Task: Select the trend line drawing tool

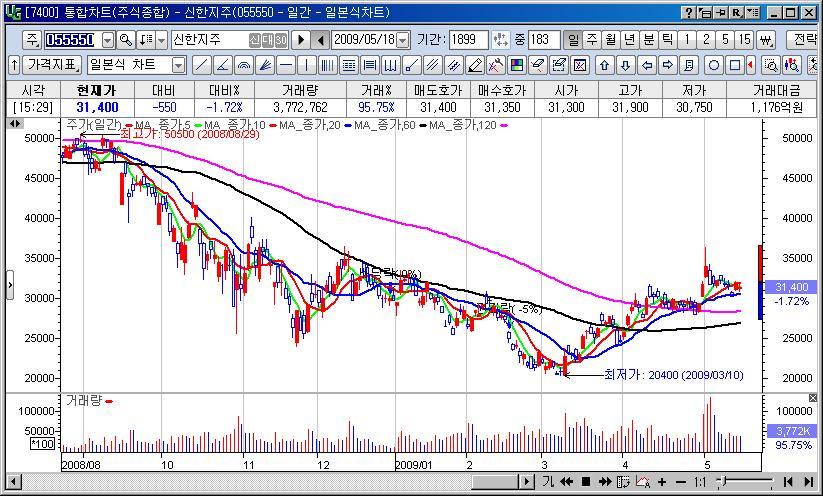Action: [x=201, y=66]
